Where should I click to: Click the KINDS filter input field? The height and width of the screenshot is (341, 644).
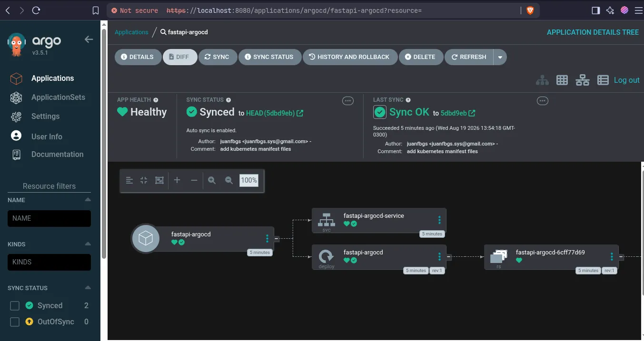pyautogui.click(x=49, y=262)
